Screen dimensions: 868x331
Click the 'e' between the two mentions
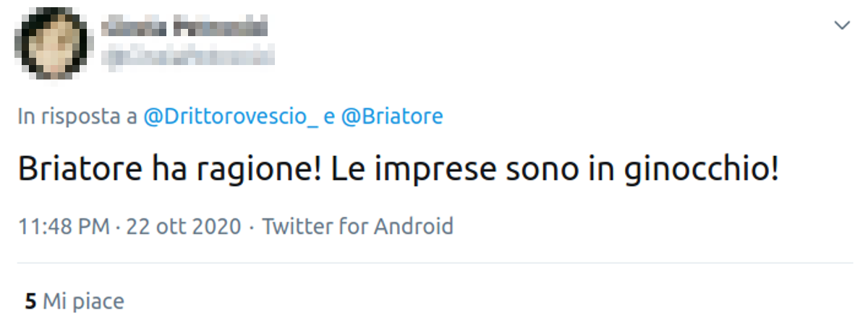(x=329, y=116)
